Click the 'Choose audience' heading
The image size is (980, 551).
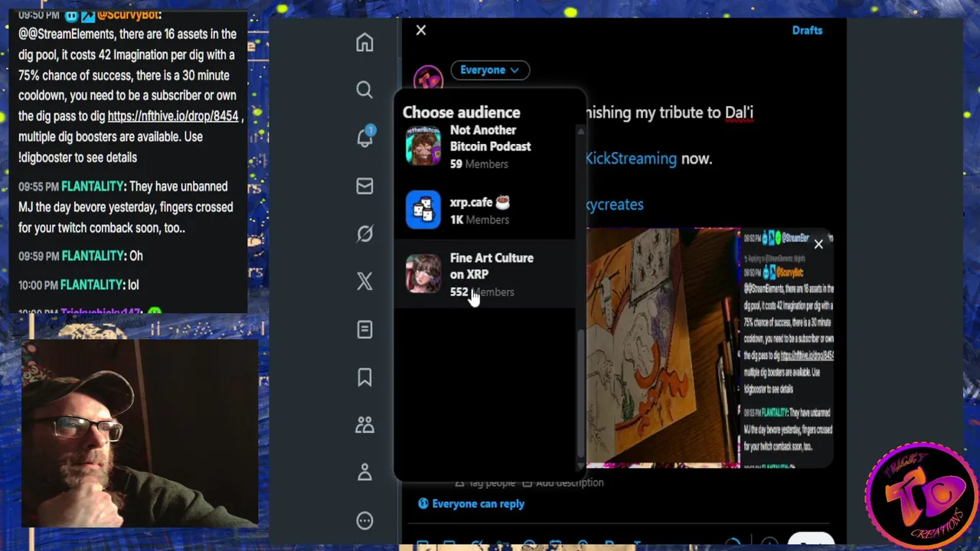coord(461,112)
